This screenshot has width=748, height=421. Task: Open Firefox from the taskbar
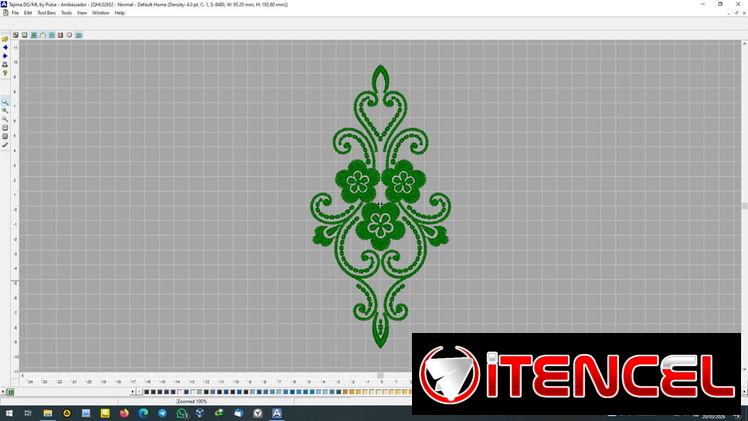124,413
